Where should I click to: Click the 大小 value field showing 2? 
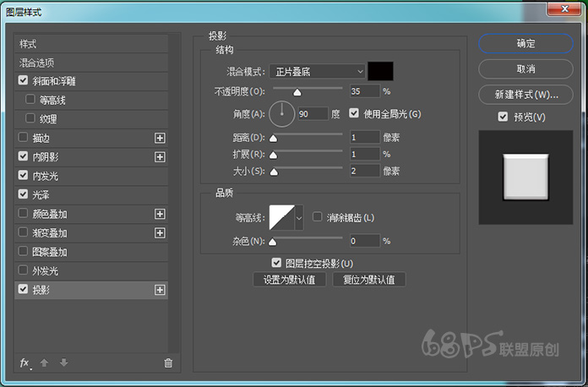tap(365, 171)
